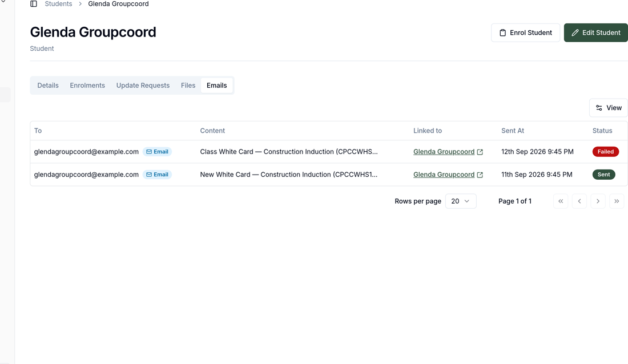628x364 pixels.
Task: Click the Failed status badge
Action: (606, 152)
